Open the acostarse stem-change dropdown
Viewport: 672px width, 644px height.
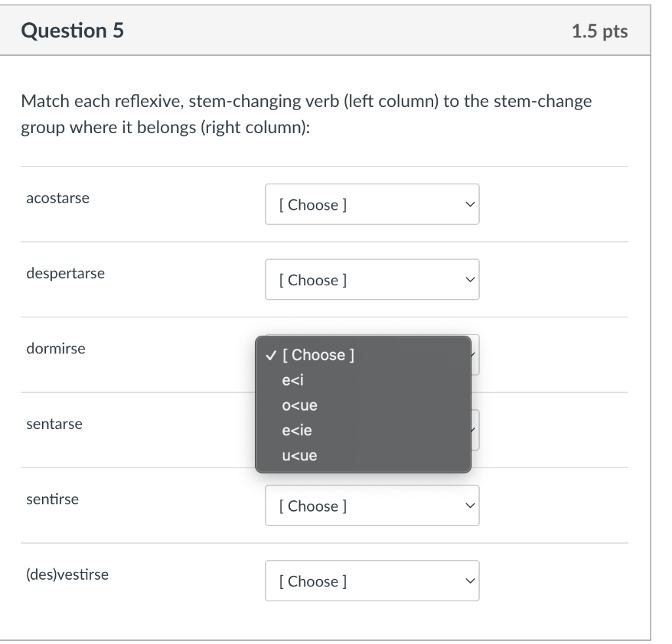coord(371,205)
